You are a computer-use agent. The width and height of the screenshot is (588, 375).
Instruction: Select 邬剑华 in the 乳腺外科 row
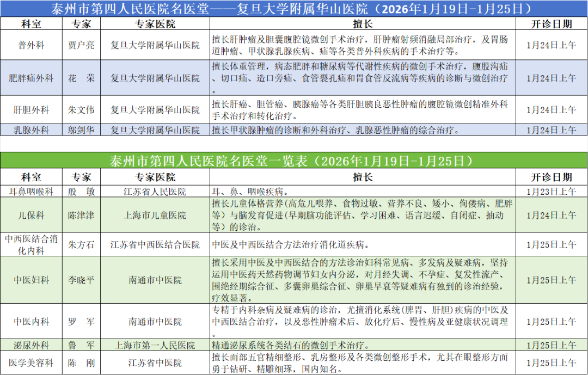tap(82, 131)
